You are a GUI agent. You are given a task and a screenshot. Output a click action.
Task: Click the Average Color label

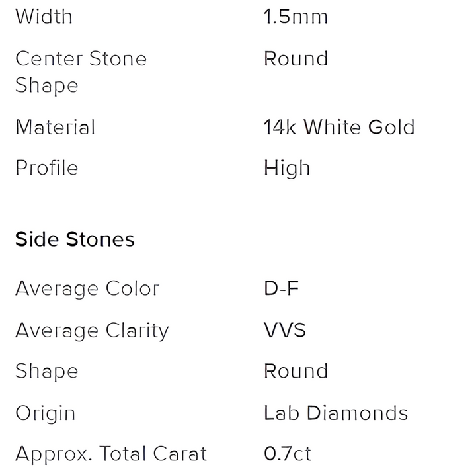pos(87,289)
